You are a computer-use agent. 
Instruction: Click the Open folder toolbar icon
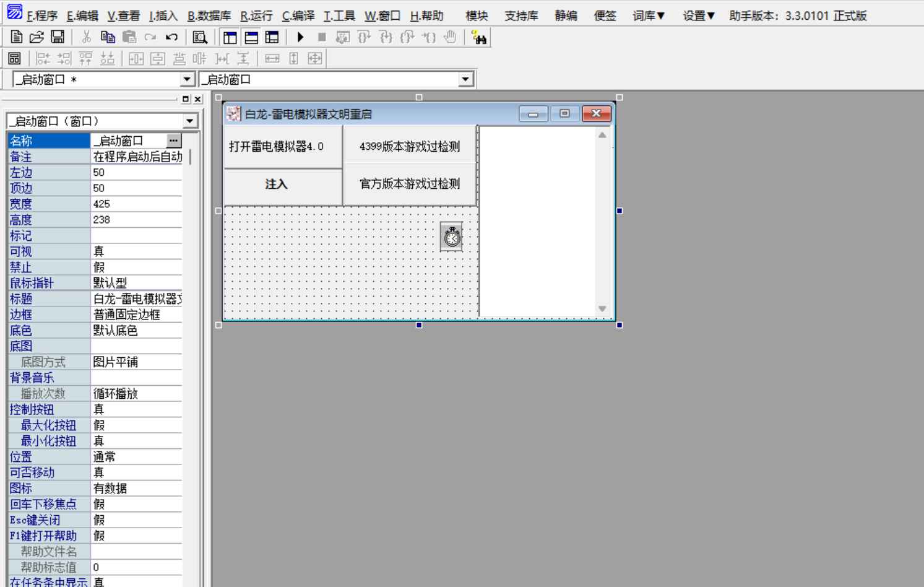coord(37,37)
